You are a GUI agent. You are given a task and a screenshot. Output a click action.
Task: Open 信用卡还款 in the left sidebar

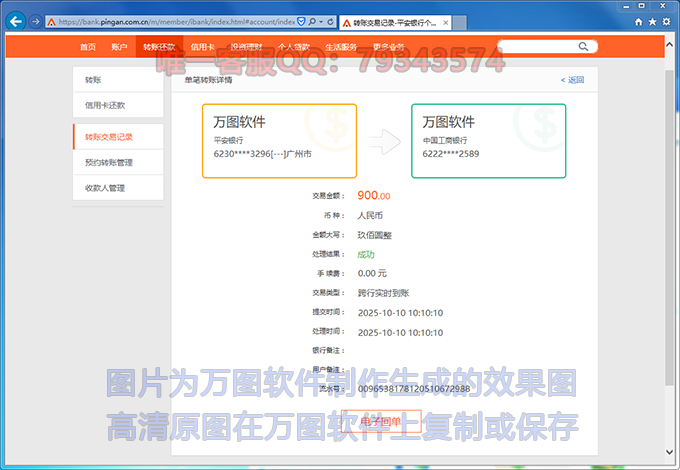105,105
